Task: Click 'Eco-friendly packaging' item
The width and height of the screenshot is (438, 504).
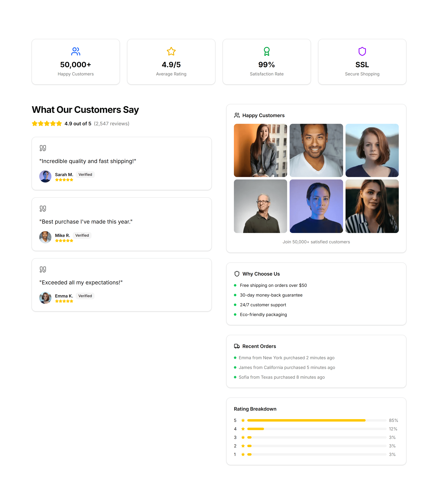Action: pos(263,315)
